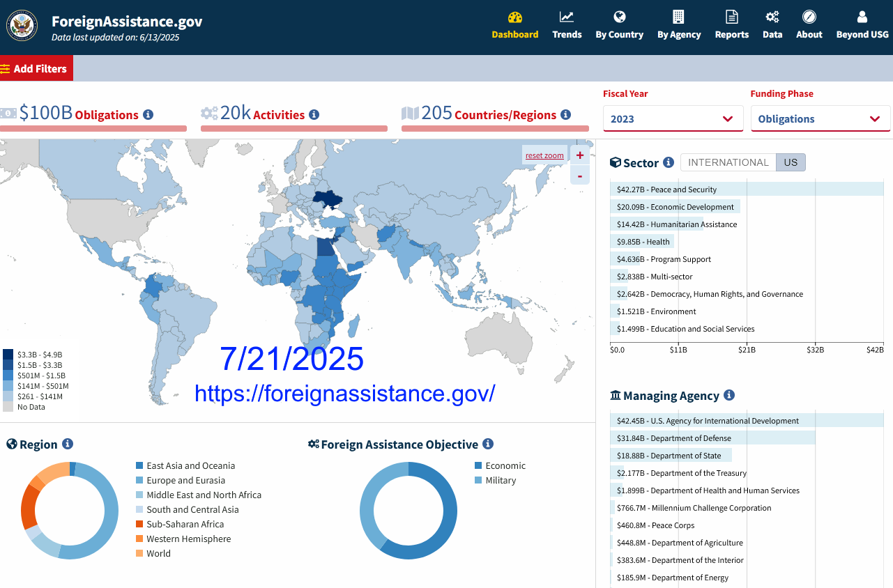Click the Data gears icon
This screenshot has width=893, height=588.
pyautogui.click(x=772, y=17)
